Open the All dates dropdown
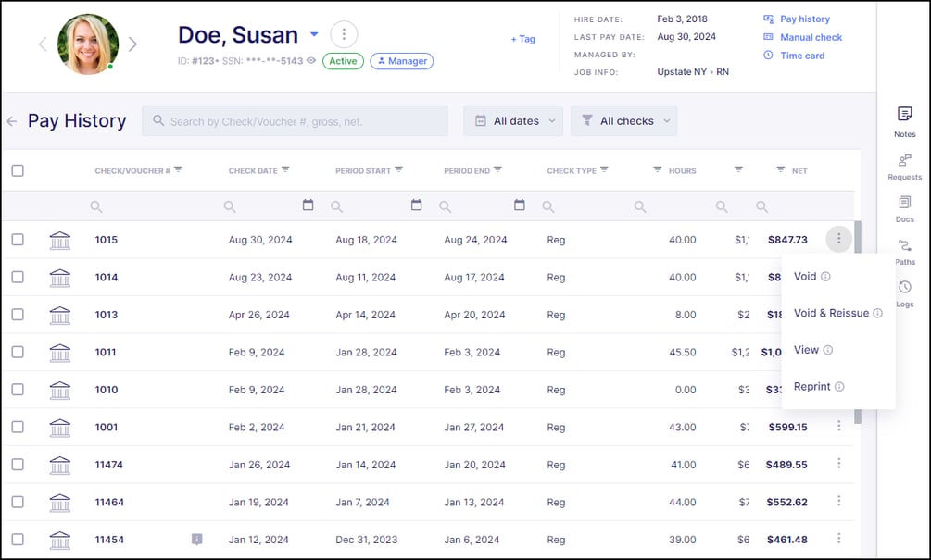The image size is (931, 560). pos(513,121)
